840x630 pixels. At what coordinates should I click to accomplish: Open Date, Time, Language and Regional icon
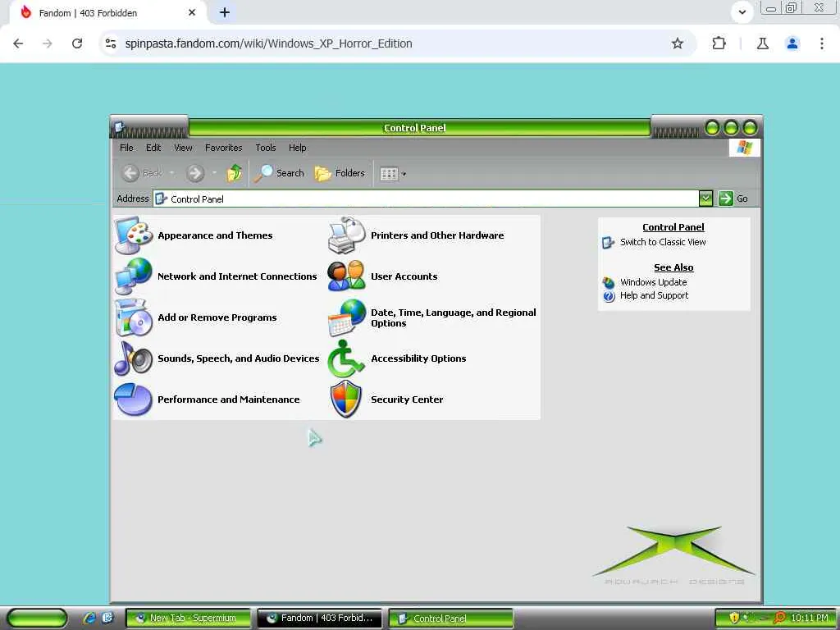tap(347, 317)
